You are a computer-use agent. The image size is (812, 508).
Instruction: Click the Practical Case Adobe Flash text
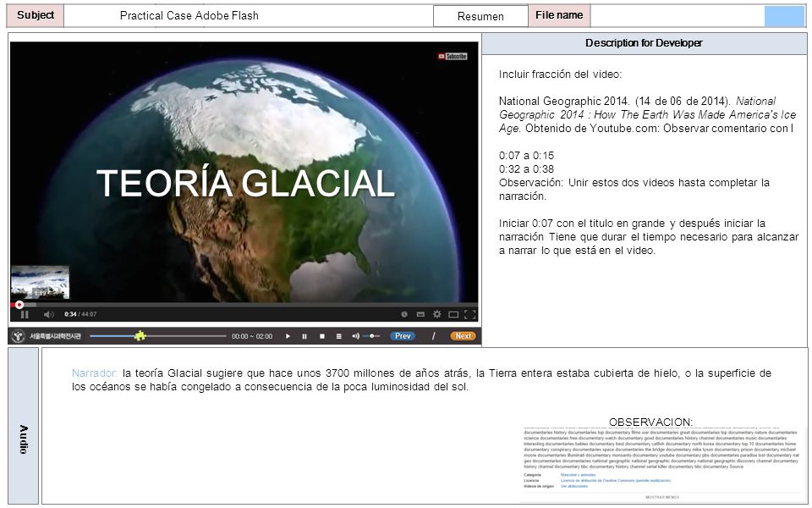coord(189,15)
